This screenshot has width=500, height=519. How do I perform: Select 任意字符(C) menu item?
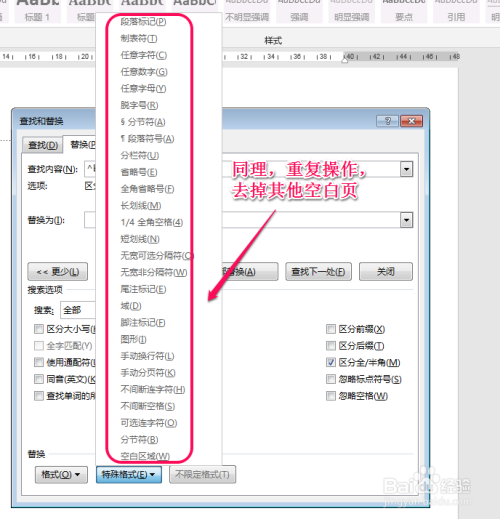[x=144, y=55]
